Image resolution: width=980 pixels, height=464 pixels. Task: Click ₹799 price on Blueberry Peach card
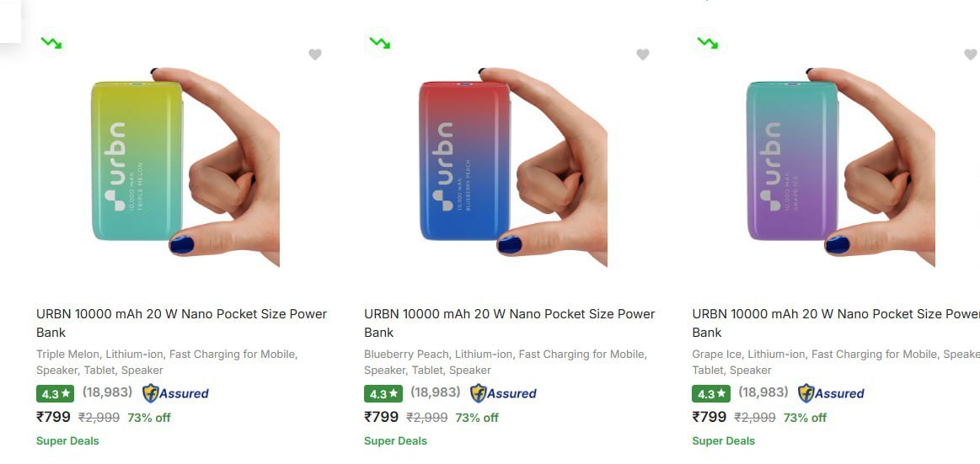click(381, 417)
